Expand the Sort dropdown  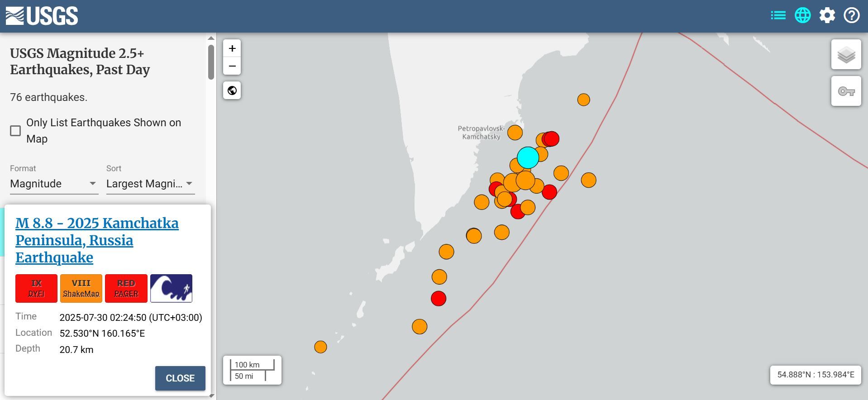tap(150, 184)
